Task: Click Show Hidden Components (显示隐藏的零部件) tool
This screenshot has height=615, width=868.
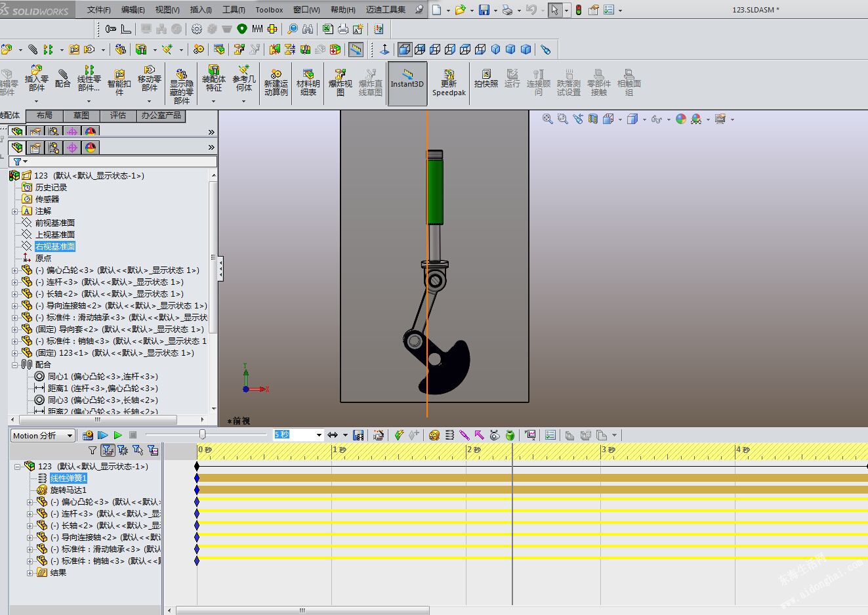Action: click(x=182, y=85)
